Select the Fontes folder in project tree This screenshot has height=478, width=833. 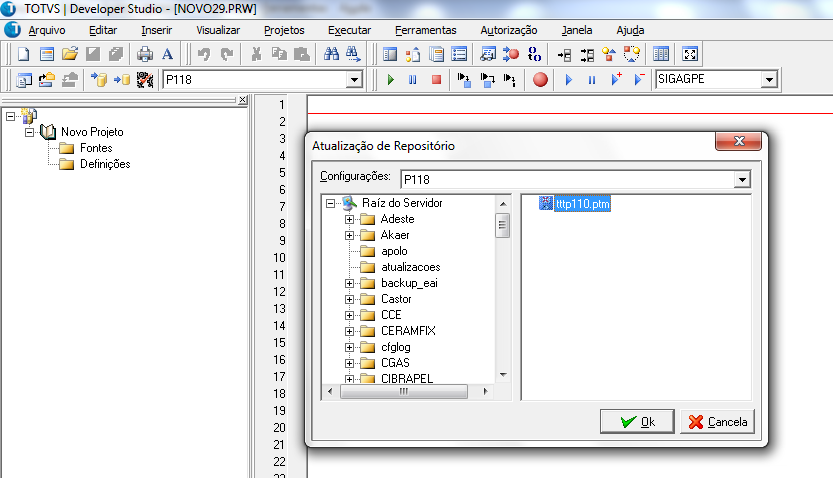click(96, 148)
